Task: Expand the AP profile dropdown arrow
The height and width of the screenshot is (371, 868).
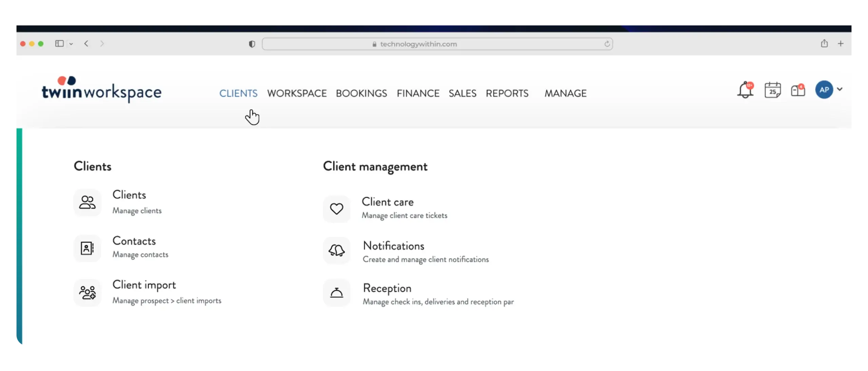Action: [x=840, y=89]
